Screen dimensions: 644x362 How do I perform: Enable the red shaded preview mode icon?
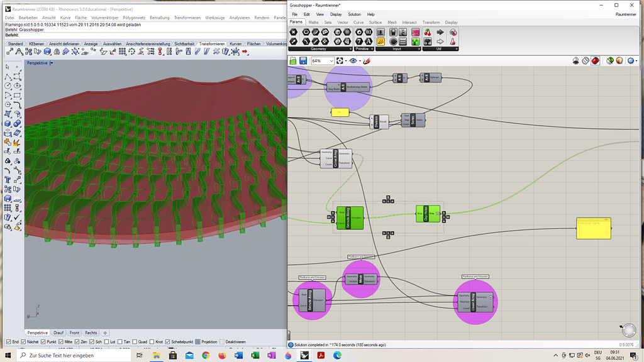click(x=595, y=61)
